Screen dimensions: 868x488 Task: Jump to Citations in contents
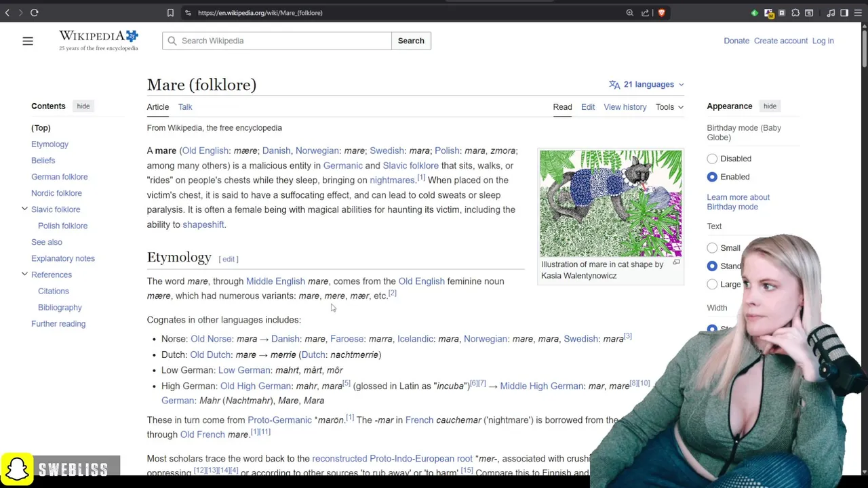click(53, 291)
